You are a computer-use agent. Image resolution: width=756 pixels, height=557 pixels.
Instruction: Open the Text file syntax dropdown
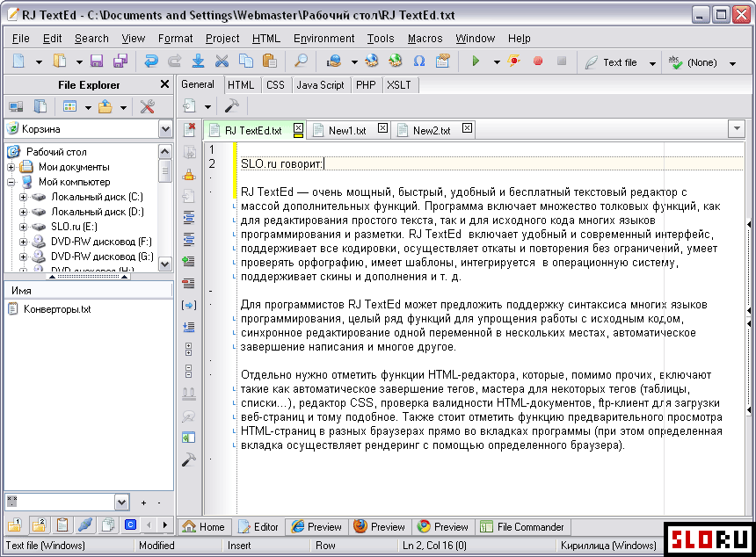652,63
